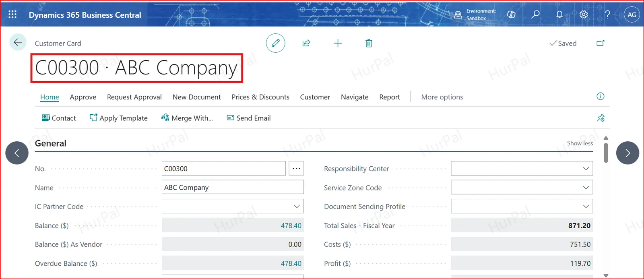This screenshot has height=279, width=644.
Task: Open the notifications bell
Action: 559,14
